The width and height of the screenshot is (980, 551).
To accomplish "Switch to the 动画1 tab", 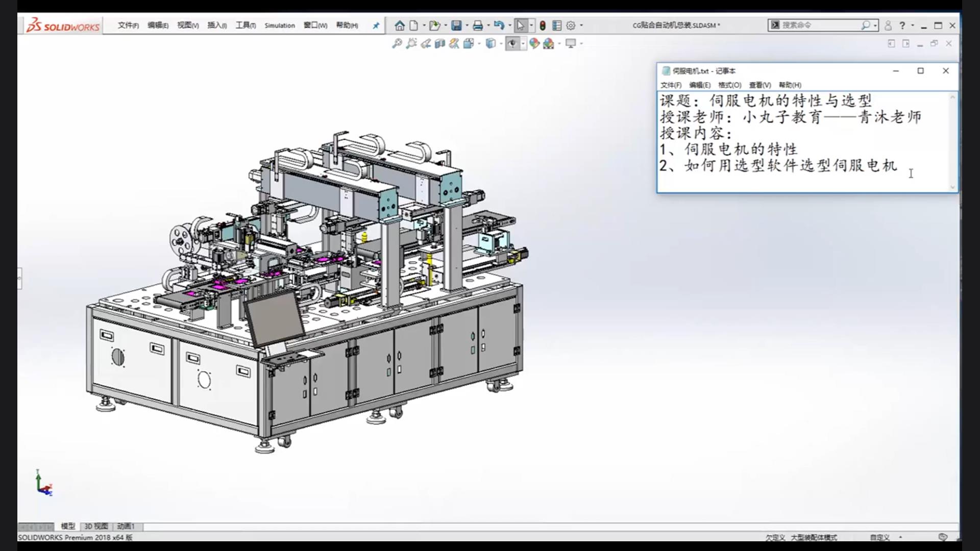I will [x=126, y=526].
